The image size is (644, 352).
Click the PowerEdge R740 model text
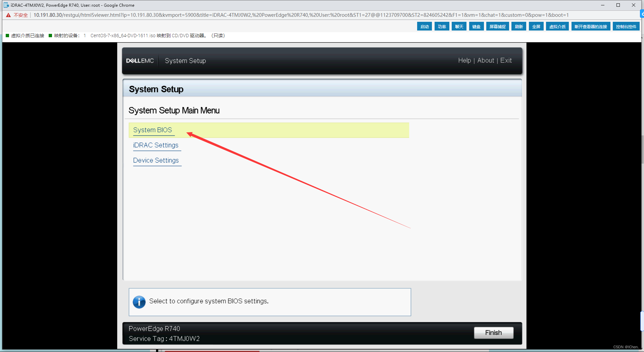point(154,329)
